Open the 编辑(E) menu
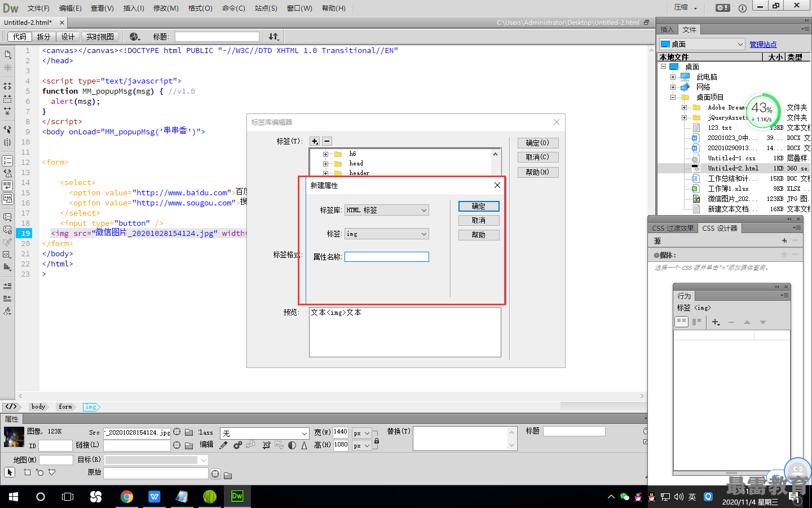The height and width of the screenshot is (508, 812). (x=70, y=8)
